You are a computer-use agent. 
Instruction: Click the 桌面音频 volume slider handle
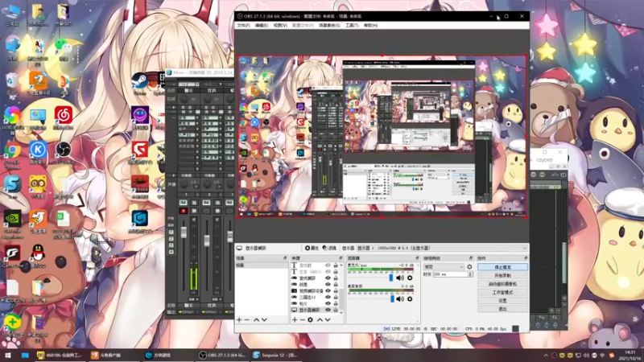tap(392, 298)
